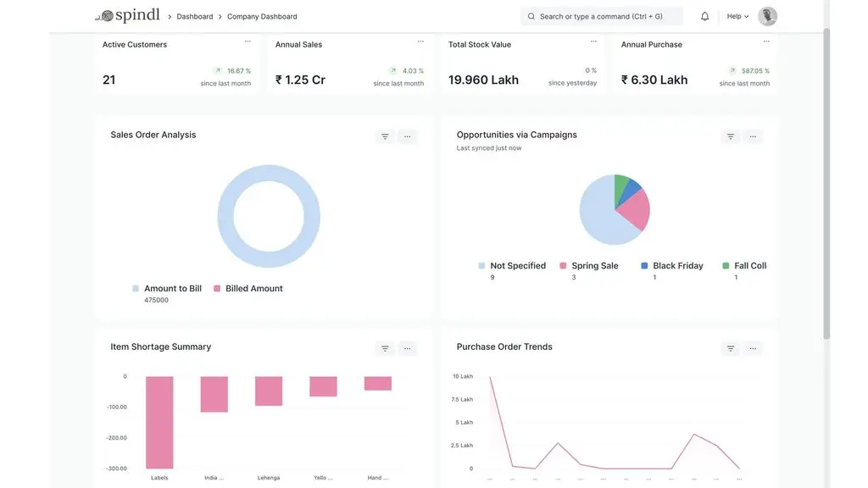868x488 pixels.
Task: Click the page vertical scrollbar
Action: 826,183
